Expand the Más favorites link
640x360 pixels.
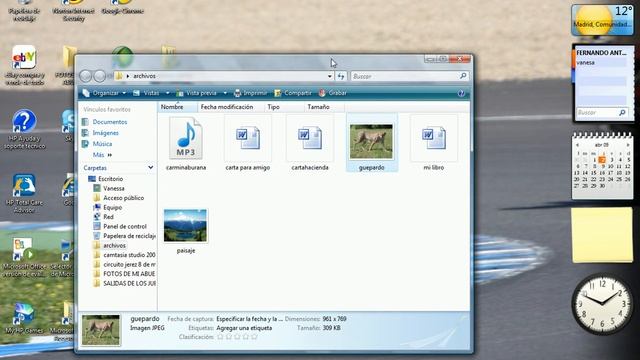point(102,155)
